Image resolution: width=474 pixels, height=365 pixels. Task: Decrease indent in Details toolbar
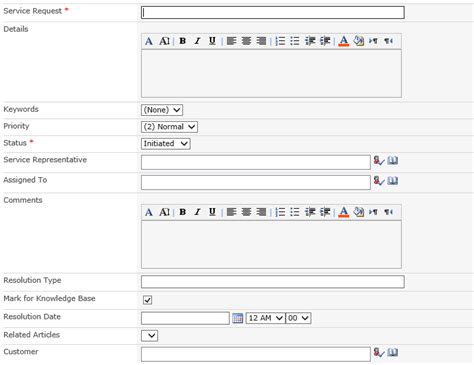(310, 41)
